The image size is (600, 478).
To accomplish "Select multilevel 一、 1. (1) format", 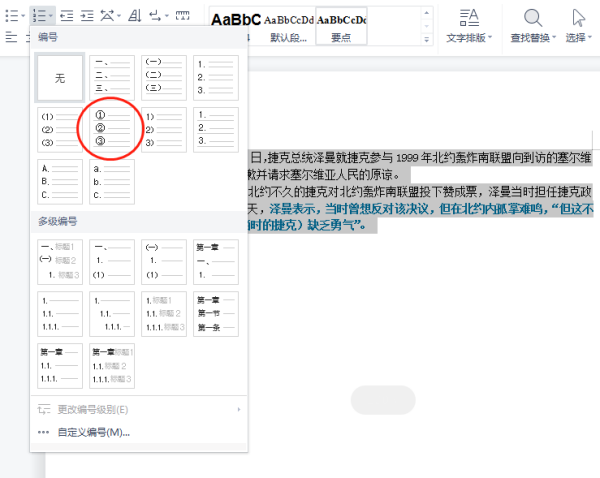I will coord(112,262).
